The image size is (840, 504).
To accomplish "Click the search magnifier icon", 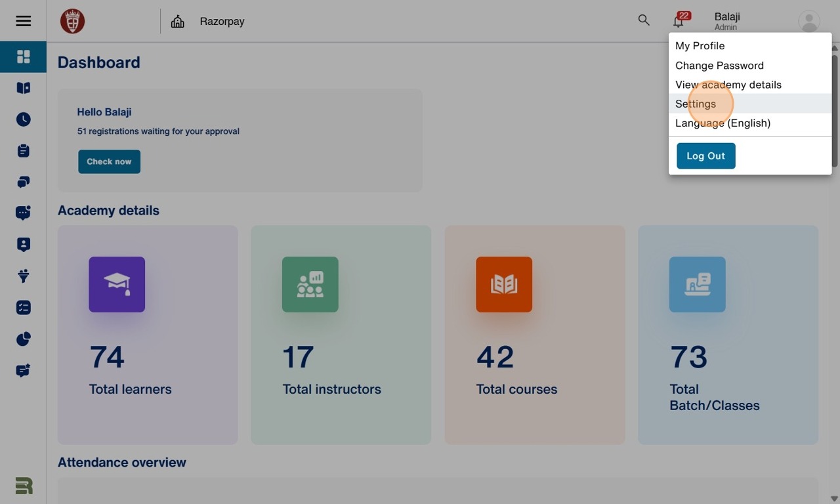I will [x=644, y=20].
